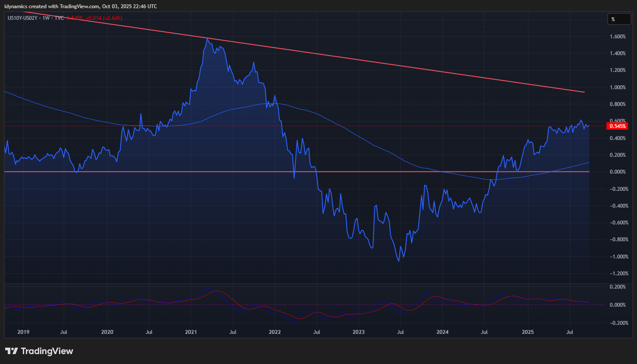Click the TradingView logo icon
Viewport: 637px width, 364px height.
pyautogui.click(x=12, y=351)
